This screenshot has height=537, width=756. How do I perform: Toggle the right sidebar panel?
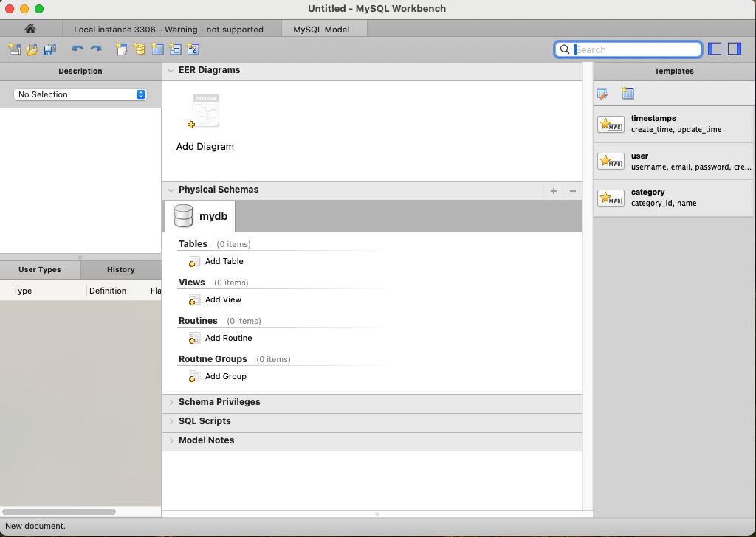click(735, 49)
